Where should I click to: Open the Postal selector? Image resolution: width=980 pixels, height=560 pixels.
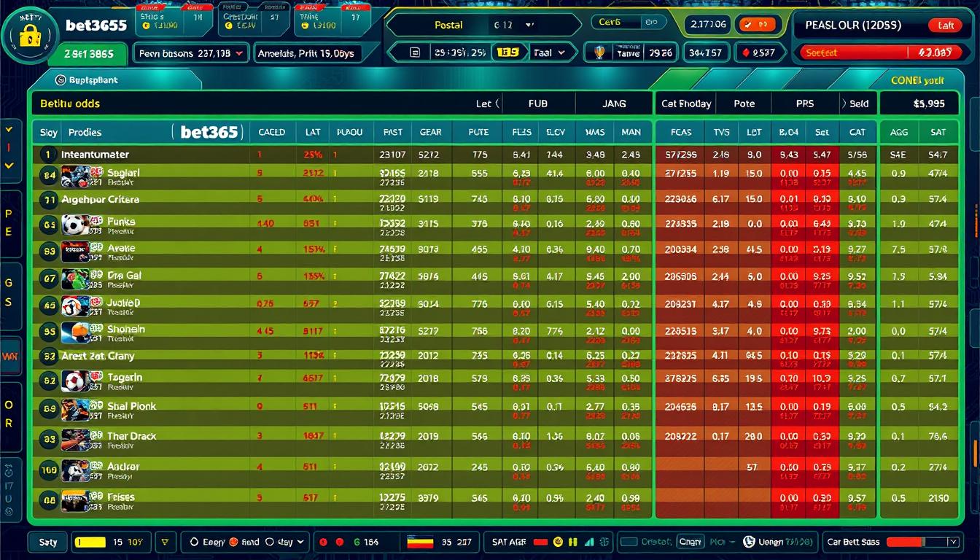[x=483, y=25]
